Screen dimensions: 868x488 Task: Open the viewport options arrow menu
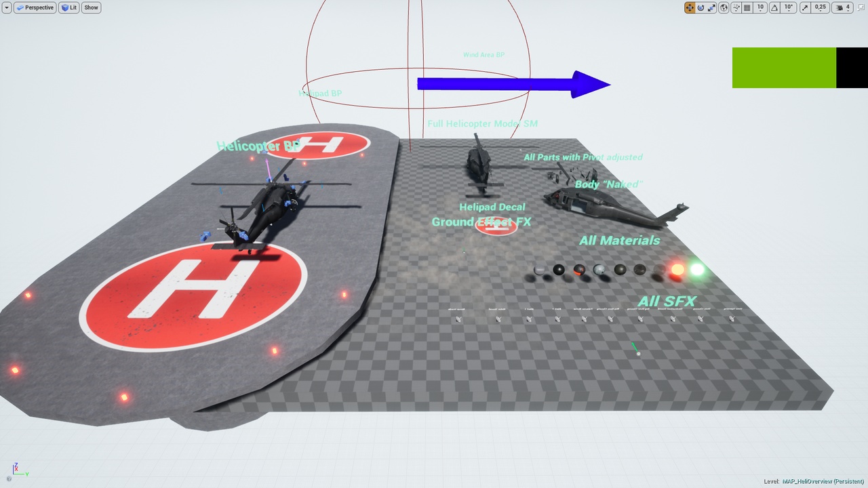[7, 7]
